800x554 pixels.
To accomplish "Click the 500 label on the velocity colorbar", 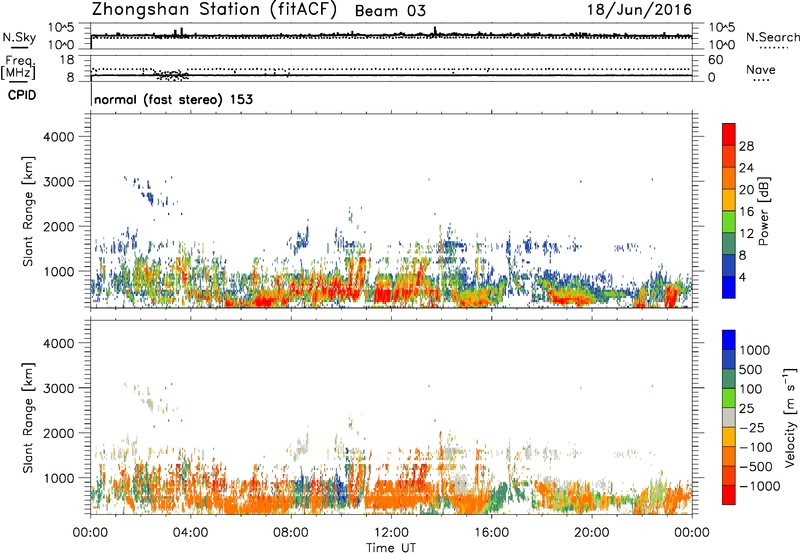I will [x=751, y=370].
